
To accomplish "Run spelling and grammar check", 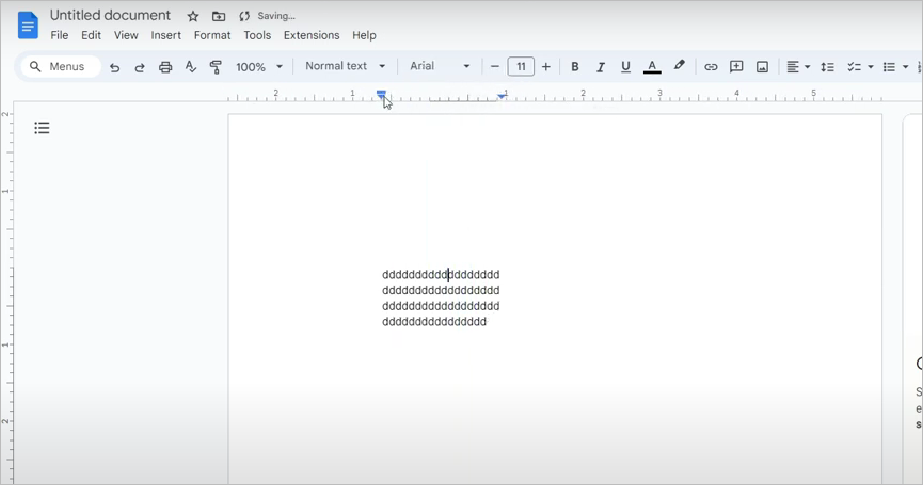I will (190, 67).
